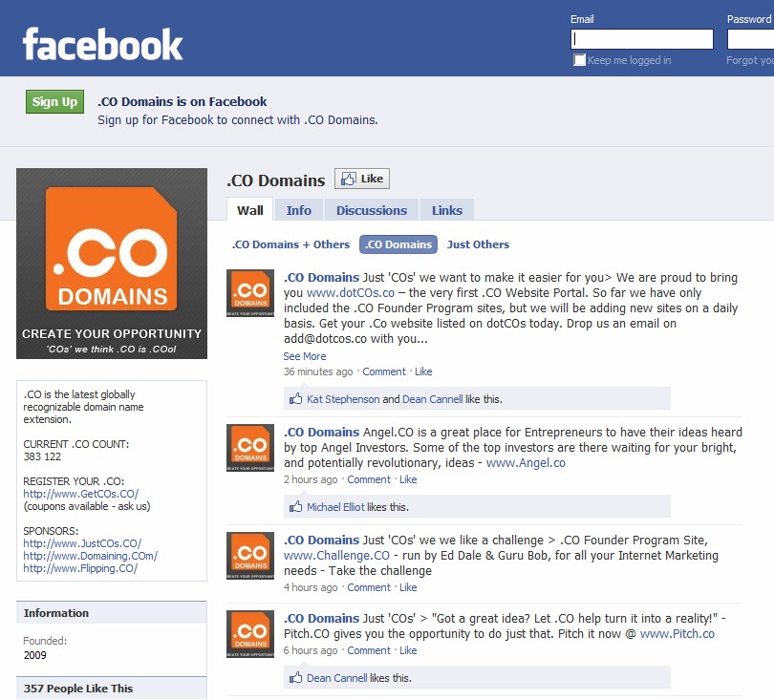The image size is (774, 700).
Task: Click the thumbs-up Like button beside .CO Domains
Action: tap(362, 179)
